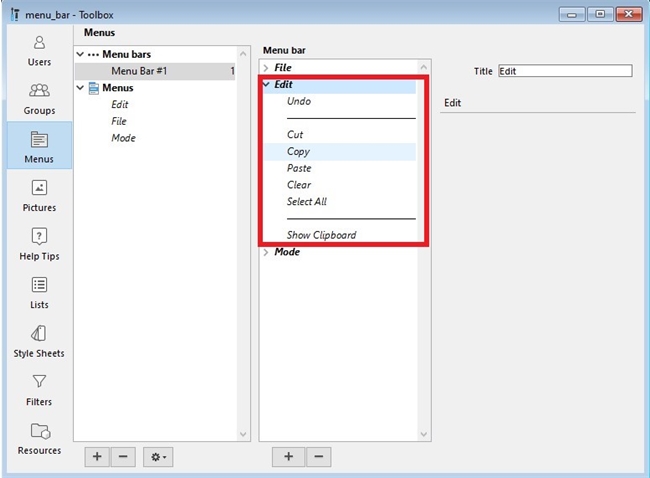
Task: Select the Groups sidebar icon
Action: [x=39, y=98]
